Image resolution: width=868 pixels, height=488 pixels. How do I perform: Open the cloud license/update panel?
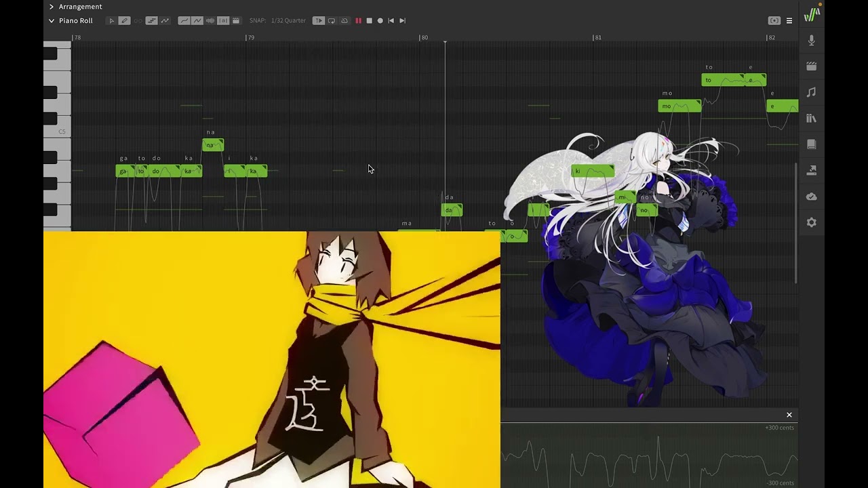point(812,197)
